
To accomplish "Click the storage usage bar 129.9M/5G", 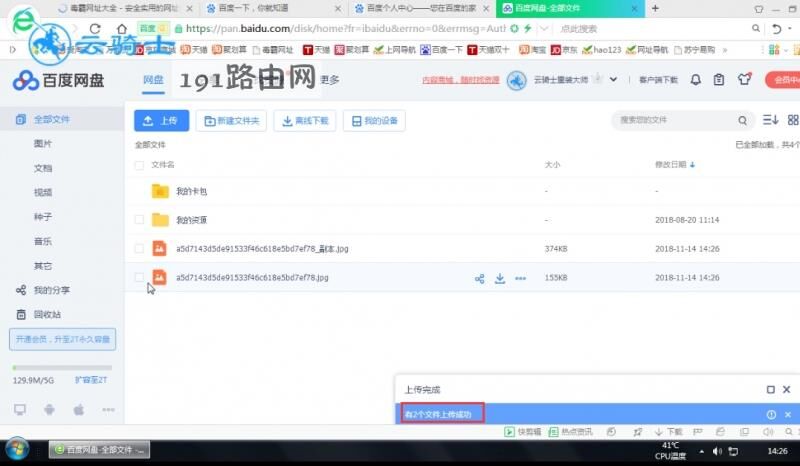I will (62, 367).
